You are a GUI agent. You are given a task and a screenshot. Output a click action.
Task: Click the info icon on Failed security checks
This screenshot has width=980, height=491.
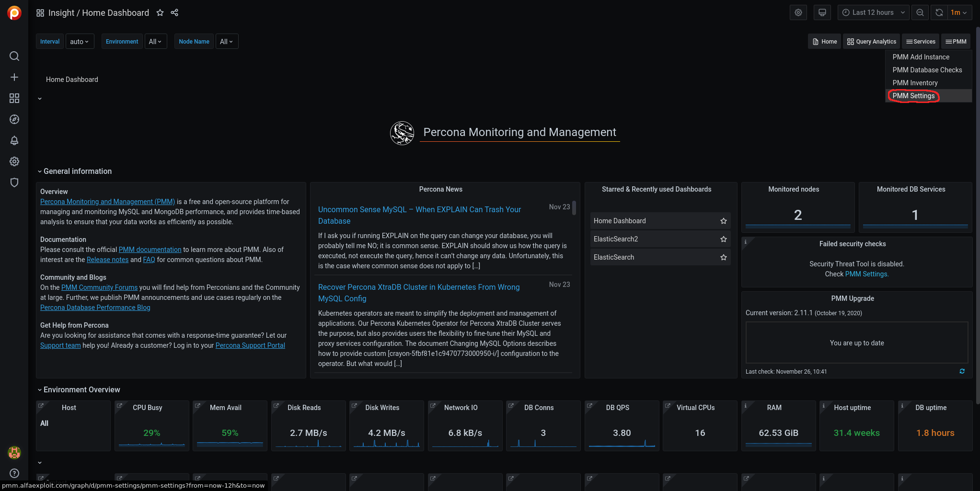(745, 242)
